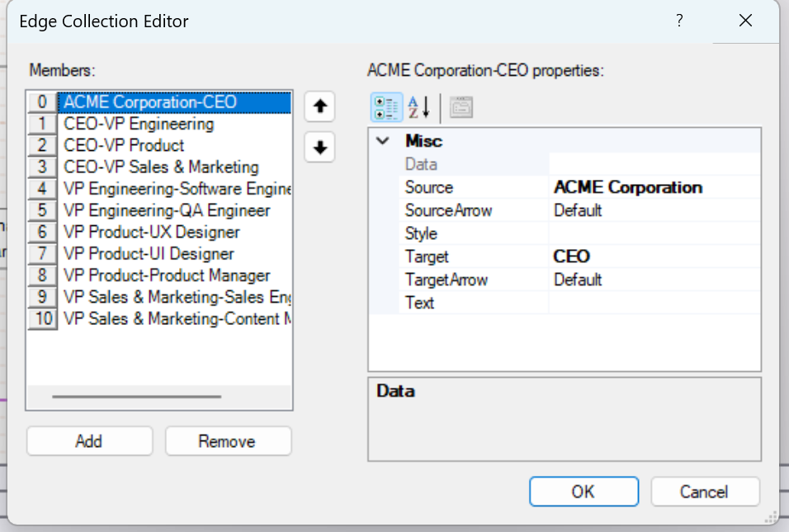The height and width of the screenshot is (532, 789).
Task: Select member CEO-VP Product
Action: coord(175,145)
